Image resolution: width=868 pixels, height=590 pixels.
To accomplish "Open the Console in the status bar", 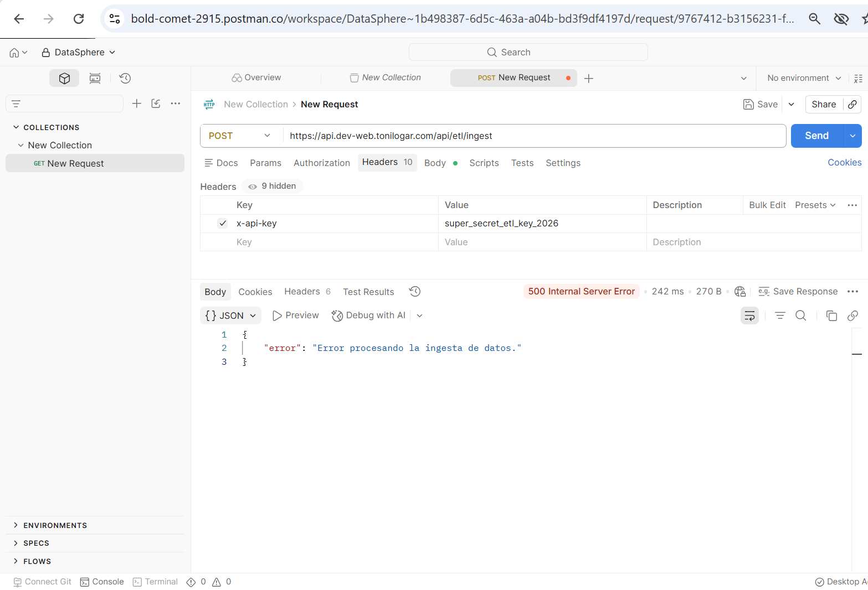I will (x=102, y=582).
